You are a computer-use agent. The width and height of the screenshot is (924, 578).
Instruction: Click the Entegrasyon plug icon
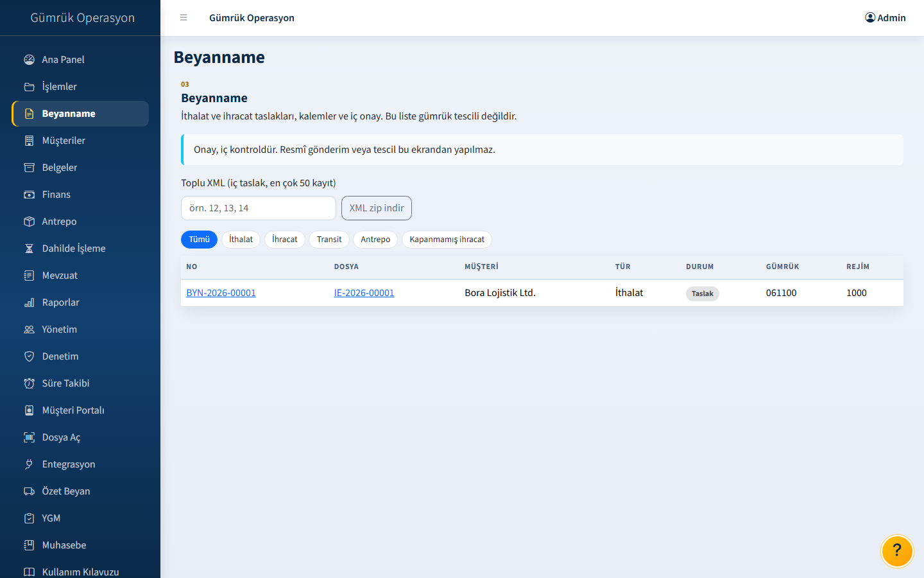pos(29,464)
